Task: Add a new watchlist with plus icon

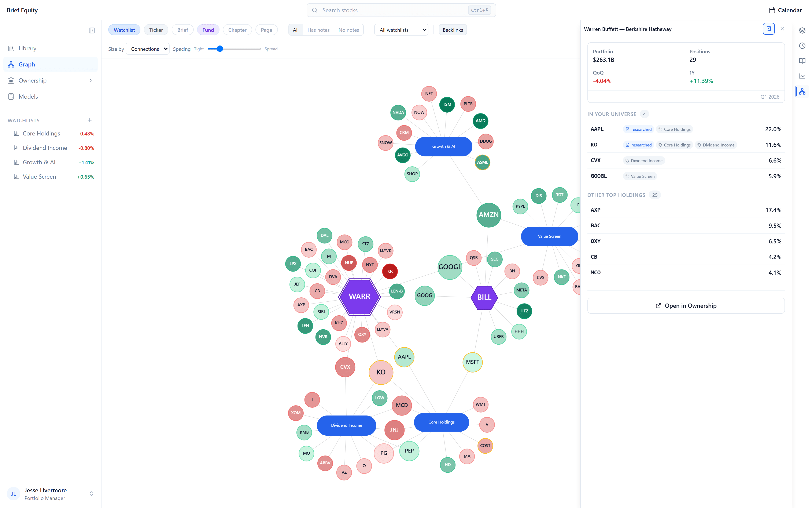Action: click(x=90, y=120)
